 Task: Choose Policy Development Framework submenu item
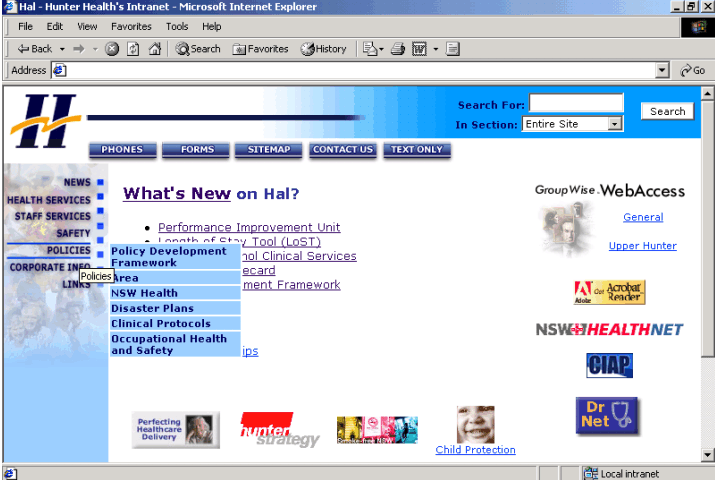tap(175, 257)
